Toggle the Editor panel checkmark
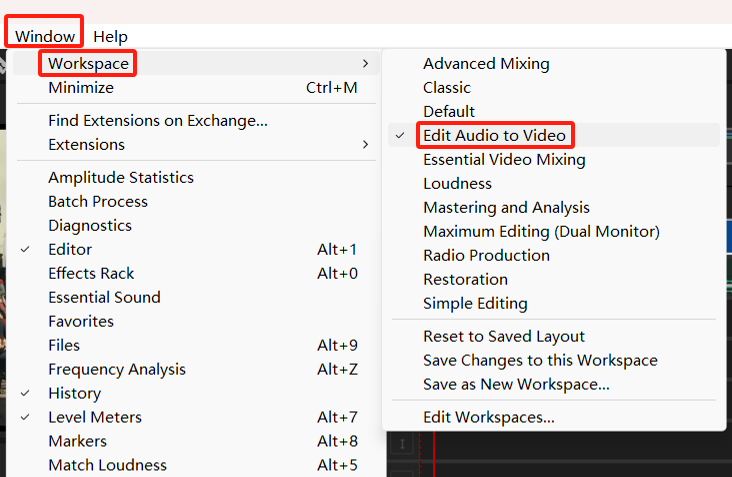This screenshot has height=477, width=732. [70, 249]
